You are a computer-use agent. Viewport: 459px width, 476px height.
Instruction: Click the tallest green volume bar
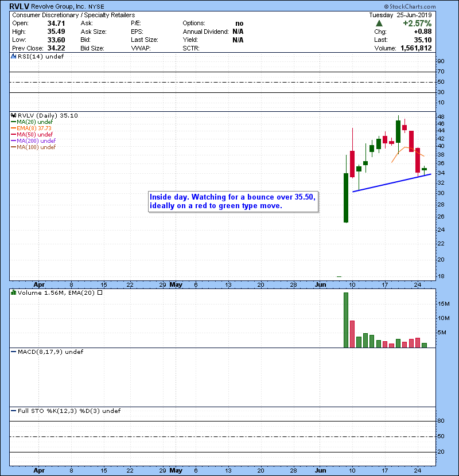[x=346, y=320]
